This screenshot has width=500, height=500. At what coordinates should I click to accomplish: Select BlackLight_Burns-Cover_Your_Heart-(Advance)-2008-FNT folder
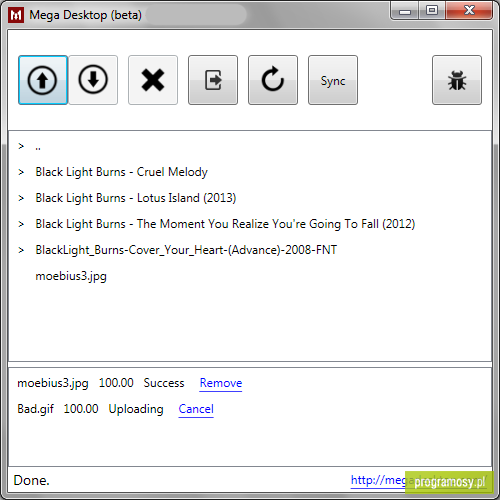[186, 250]
